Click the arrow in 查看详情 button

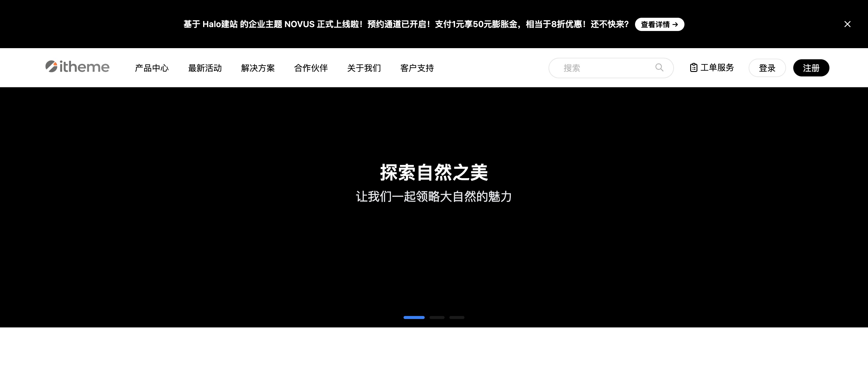coord(675,25)
